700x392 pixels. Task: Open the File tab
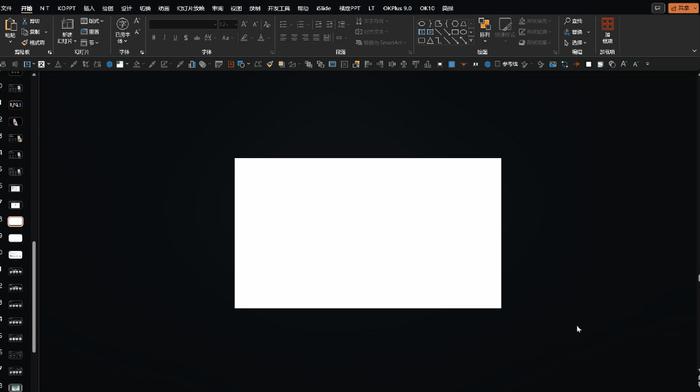tap(6, 8)
